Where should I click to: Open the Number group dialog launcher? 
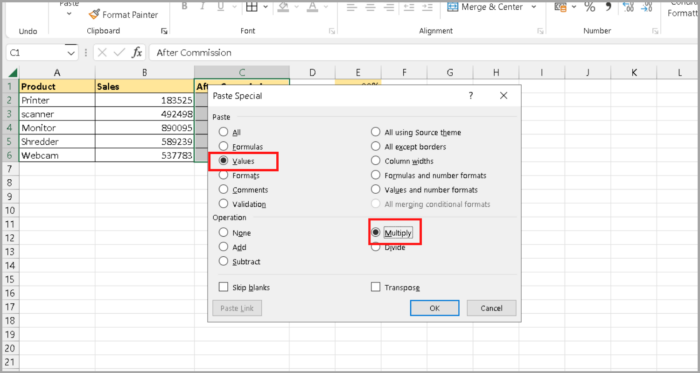tap(655, 31)
